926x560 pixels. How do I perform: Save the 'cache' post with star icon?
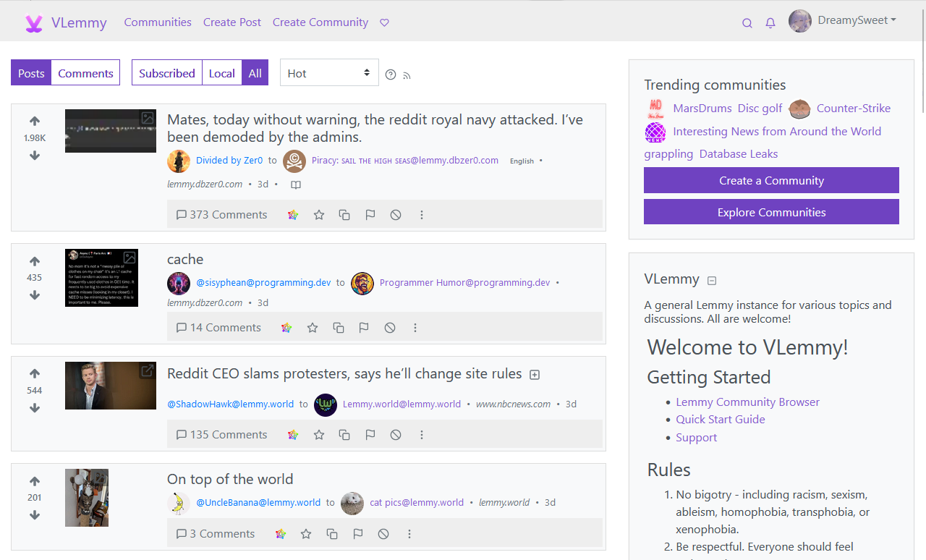click(x=313, y=328)
